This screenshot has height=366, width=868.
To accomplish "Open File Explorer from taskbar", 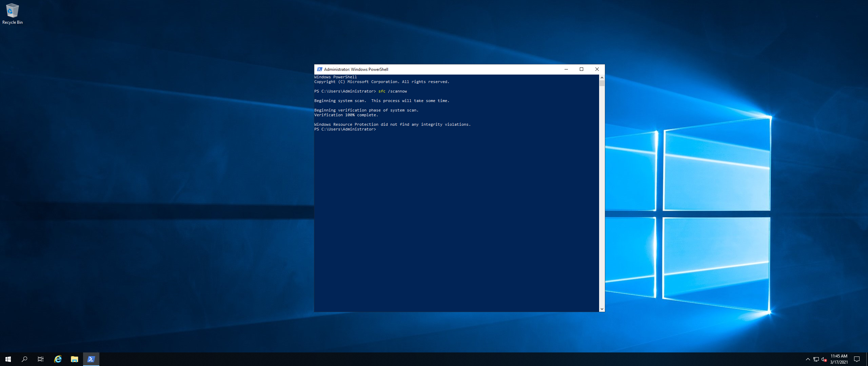I will click(x=75, y=359).
